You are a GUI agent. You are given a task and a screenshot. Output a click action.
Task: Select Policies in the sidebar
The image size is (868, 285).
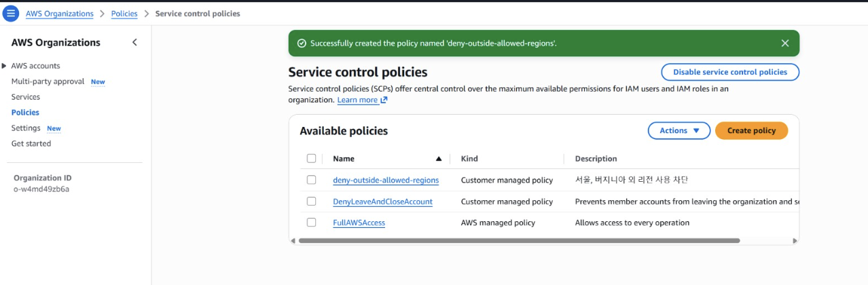click(25, 113)
